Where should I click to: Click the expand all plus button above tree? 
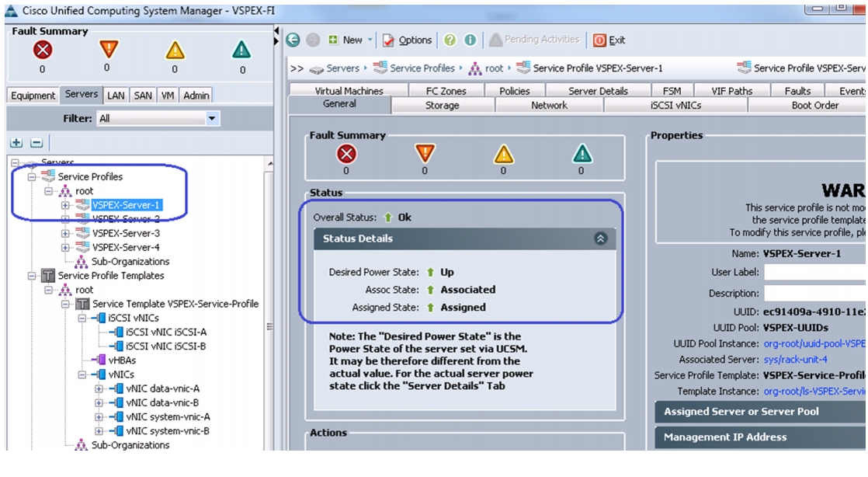point(16,143)
